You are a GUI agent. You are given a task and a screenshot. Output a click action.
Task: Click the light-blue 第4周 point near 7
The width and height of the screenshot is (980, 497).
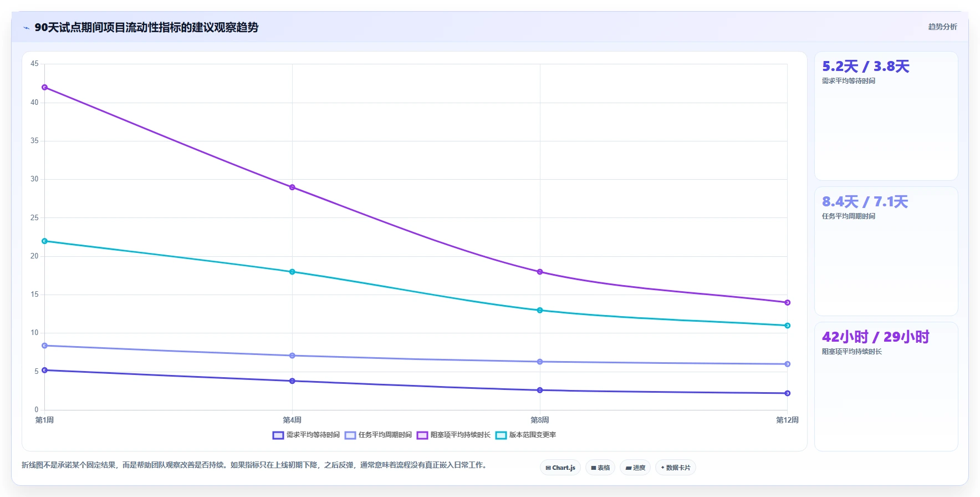(292, 356)
